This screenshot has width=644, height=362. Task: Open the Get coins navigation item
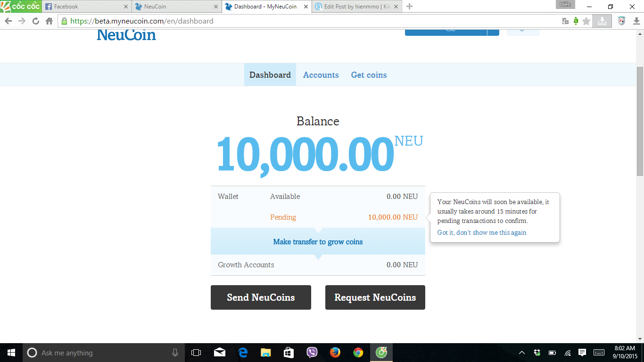coord(369,75)
